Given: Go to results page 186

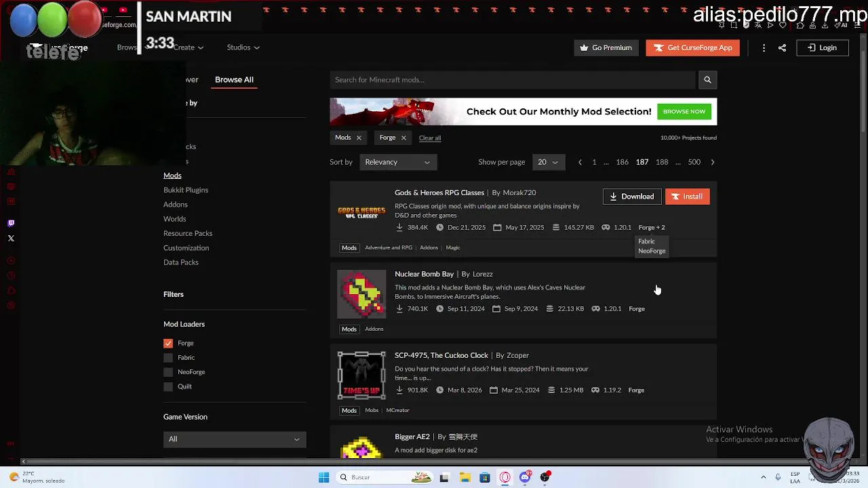Looking at the screenshot, I should tap(622, 162).
